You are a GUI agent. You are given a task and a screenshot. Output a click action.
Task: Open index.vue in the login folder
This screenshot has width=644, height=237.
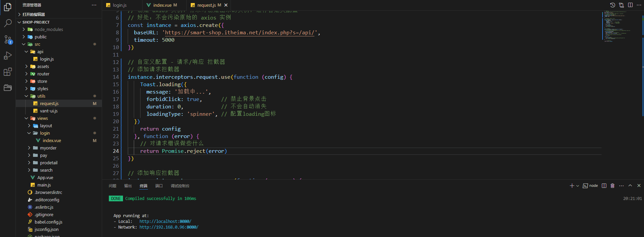[59, 140]
